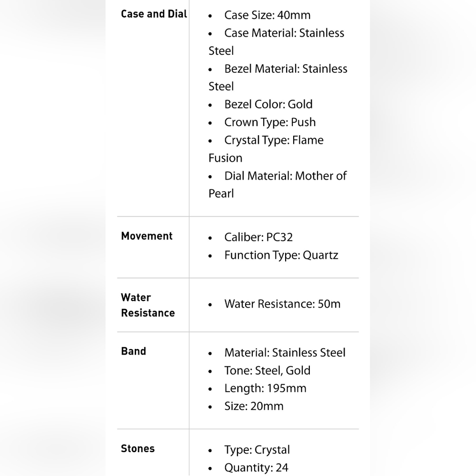Click the stones Type: Crystal line

pos(257,450)
